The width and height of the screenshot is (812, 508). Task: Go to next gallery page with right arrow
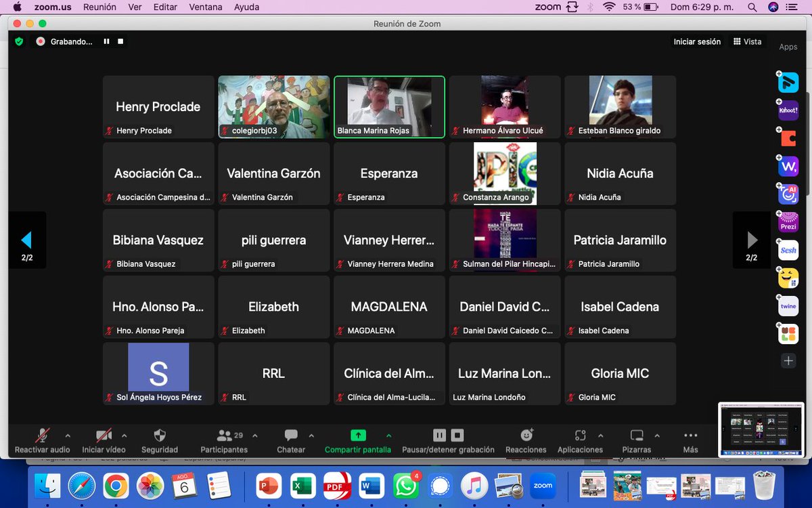tap(752, 240)
